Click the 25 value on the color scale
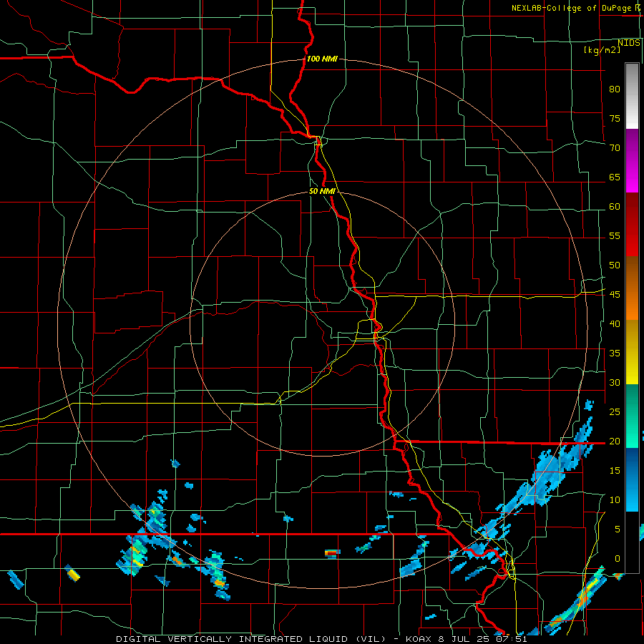This screenshot has height=644, width=644. (615, 412)
